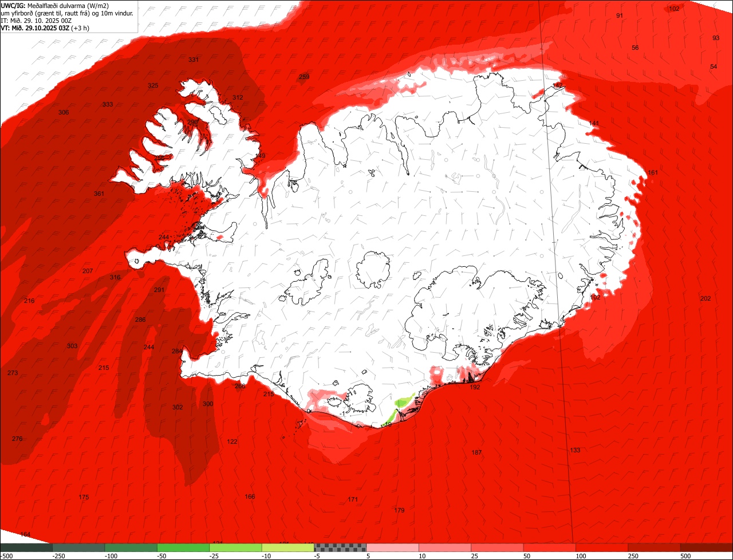Image resolution: width=733 pixels, height=560 pixels.
Task: Click the checkered -5 to 5 legend swatch
Action: 340,547
